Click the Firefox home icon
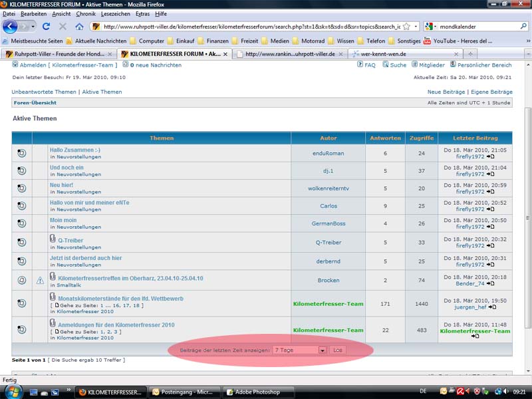532x399 pixels. (79, 27)
